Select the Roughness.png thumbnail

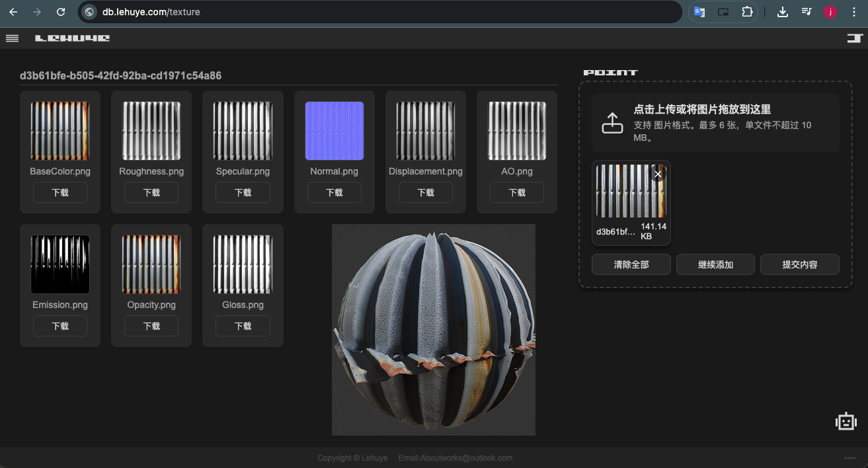(151, 131)
